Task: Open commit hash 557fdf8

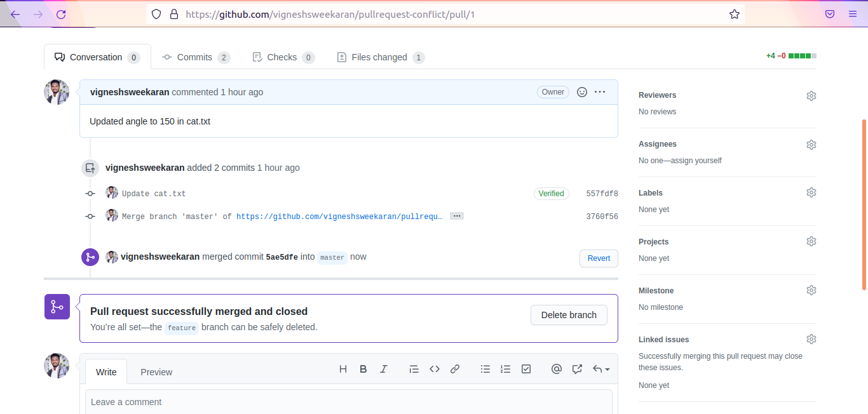Action: coord(602,194)
